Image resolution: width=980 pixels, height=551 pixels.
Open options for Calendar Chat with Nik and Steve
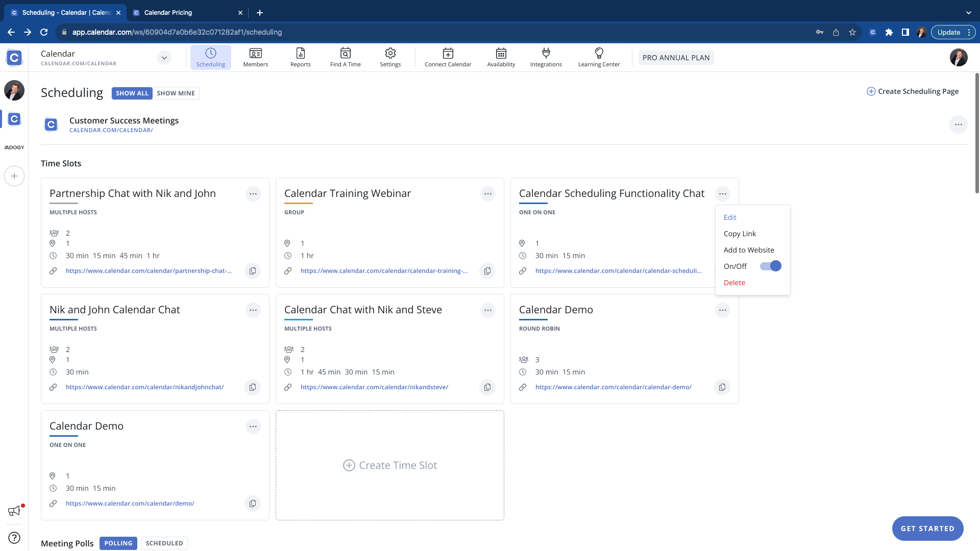pyautogui.click(x=487, y=310)
